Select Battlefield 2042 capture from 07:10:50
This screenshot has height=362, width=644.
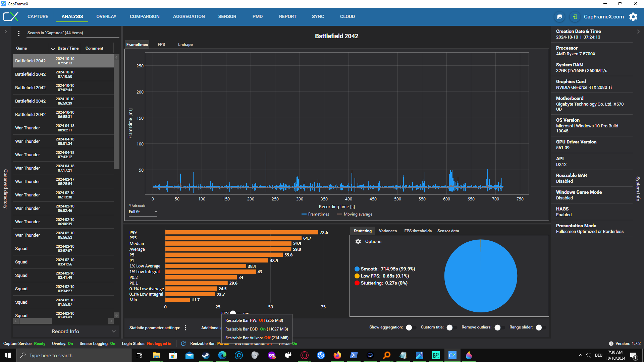pos(63,74)
